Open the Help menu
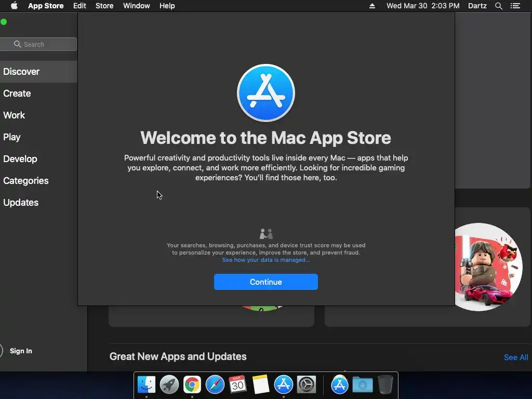The image size is (532, 399). pyautogui.click(x=167, y=6)
